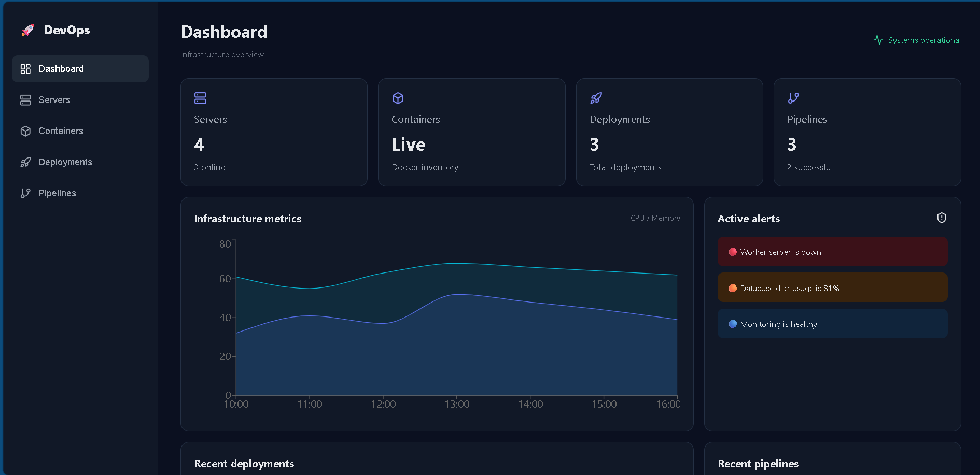The height and width of the screenshot is (475, 980).
Task: Click the Containers cube icon in sidebar
Action: 25,131
